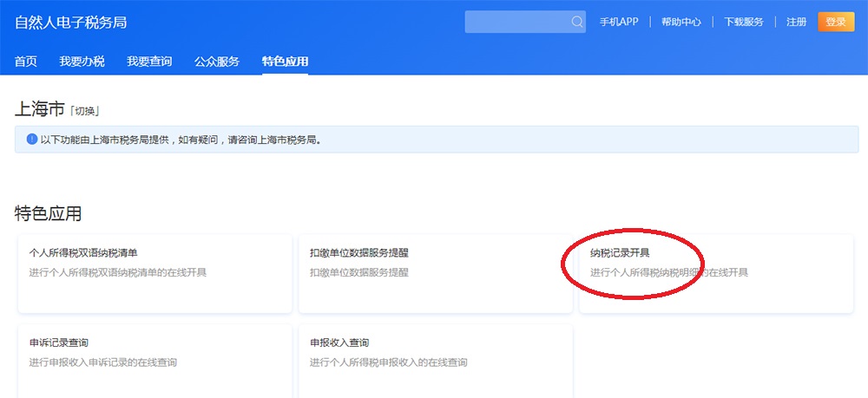Open the 纳税记录开具 card
This screenshot has width=868, height=398.
(x=715, y=272)
